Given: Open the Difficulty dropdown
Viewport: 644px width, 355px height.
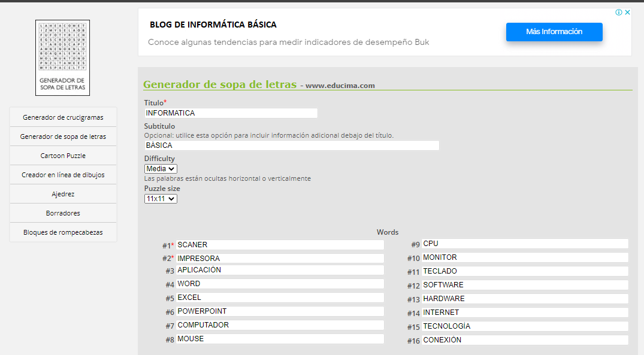Looking at the screenshot, I should point(160,168).
